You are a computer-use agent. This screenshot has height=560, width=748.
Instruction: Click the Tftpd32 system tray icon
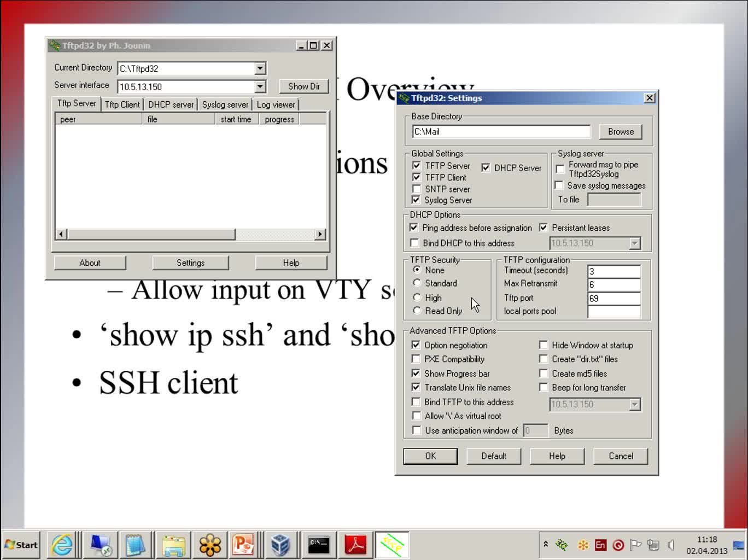tap(562, 545)
